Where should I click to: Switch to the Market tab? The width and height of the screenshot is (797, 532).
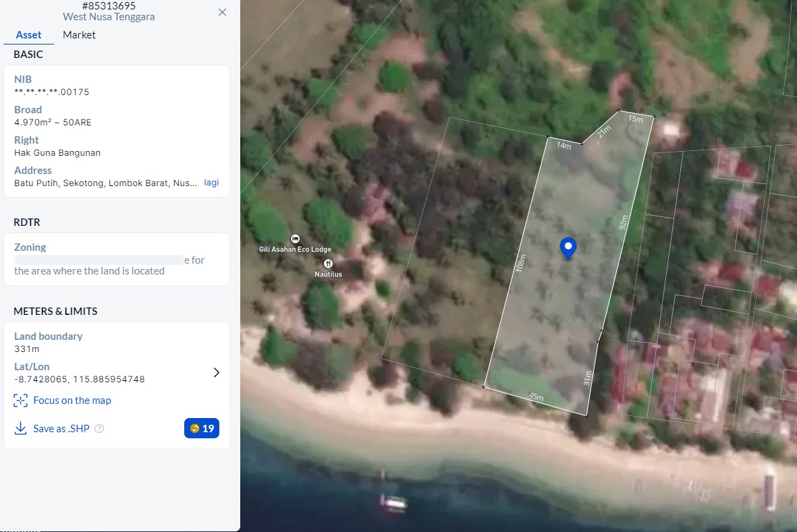[x=79, y=35]
